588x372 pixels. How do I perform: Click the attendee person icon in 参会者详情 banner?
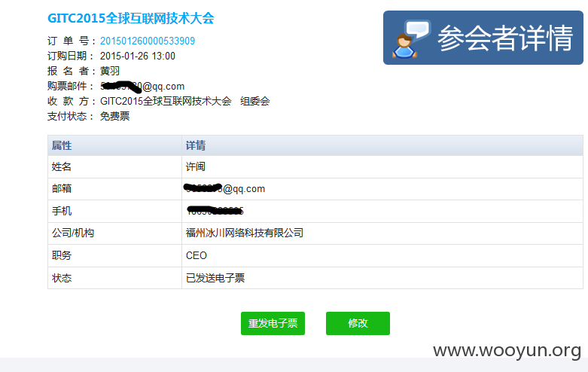(410, 39)
